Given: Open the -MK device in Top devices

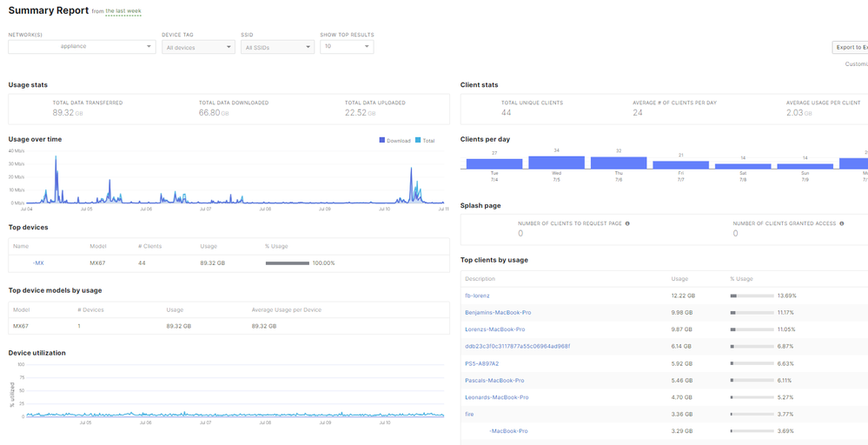Looking at the screenshot, I should tap(38, 262).
